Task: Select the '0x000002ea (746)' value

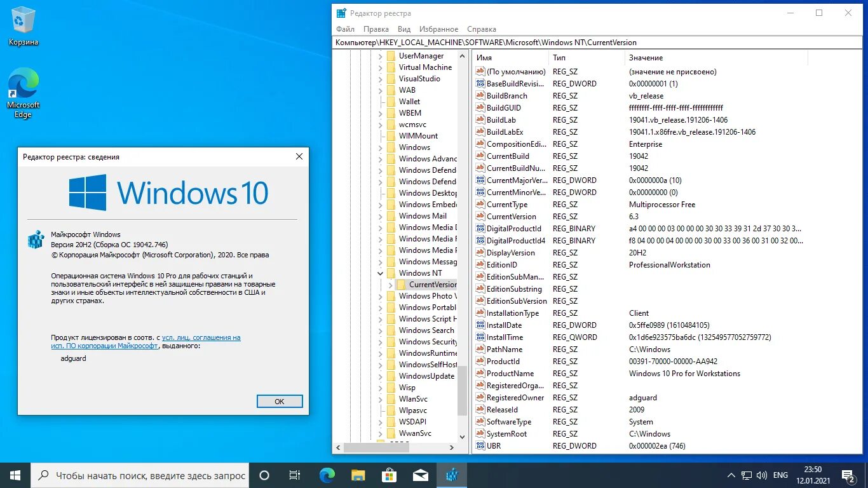Action: (x=657, y=446)
